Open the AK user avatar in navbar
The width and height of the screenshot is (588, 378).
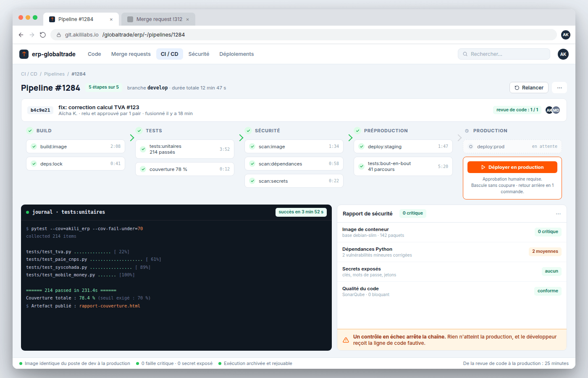click(x=563, y=54)
